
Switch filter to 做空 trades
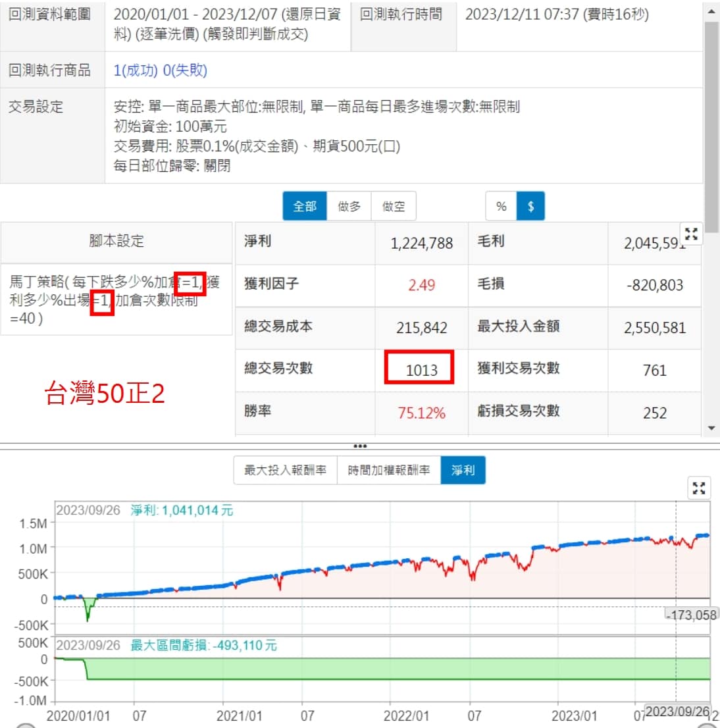(394, 207)
